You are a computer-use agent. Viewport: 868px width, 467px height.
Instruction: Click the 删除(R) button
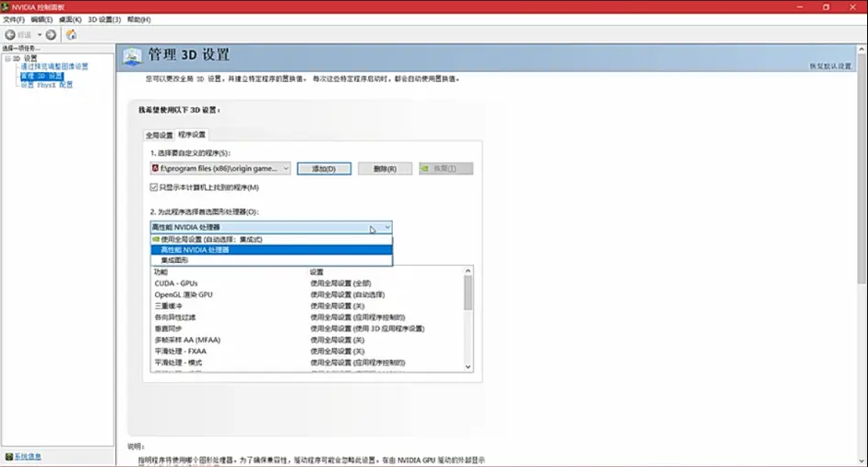tap(385, 168)
